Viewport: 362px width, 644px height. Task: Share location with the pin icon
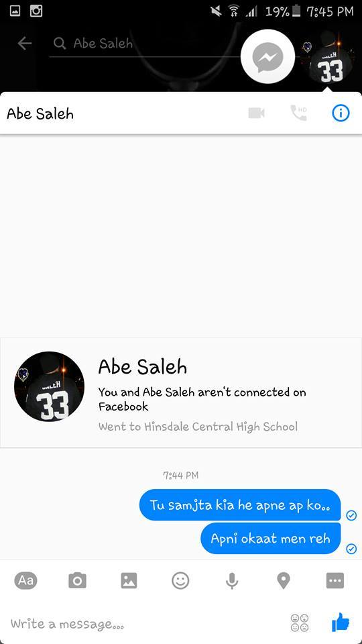283,580
